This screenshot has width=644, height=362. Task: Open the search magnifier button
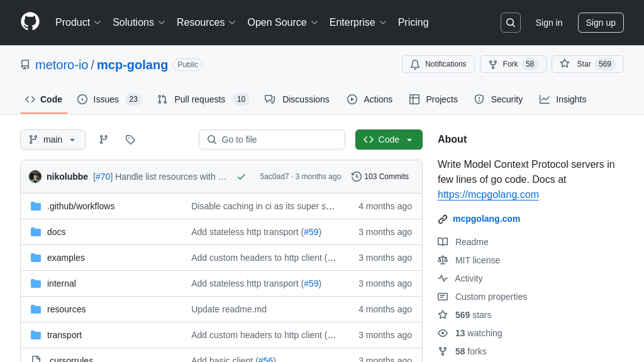pyautogui.click(x=510, y=23)
